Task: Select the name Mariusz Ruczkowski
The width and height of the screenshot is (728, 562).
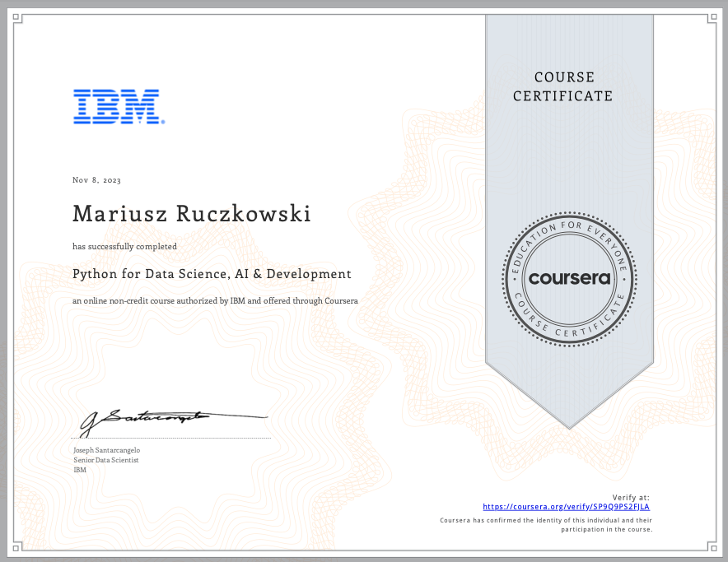Action: tap(191, 213)
